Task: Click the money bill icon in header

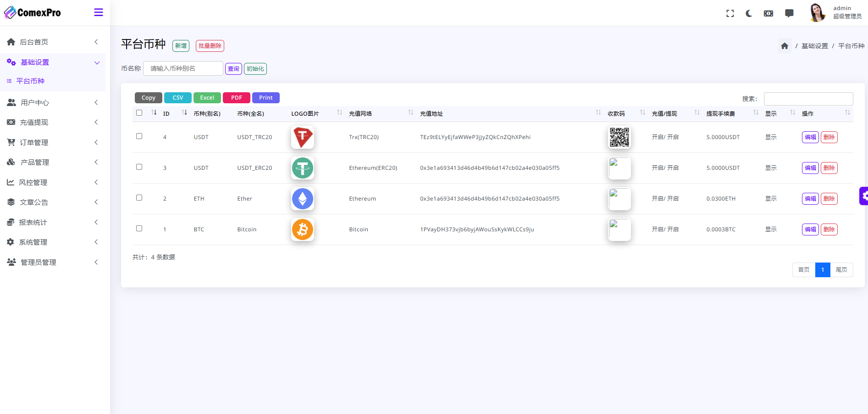Action: [768, 14]
